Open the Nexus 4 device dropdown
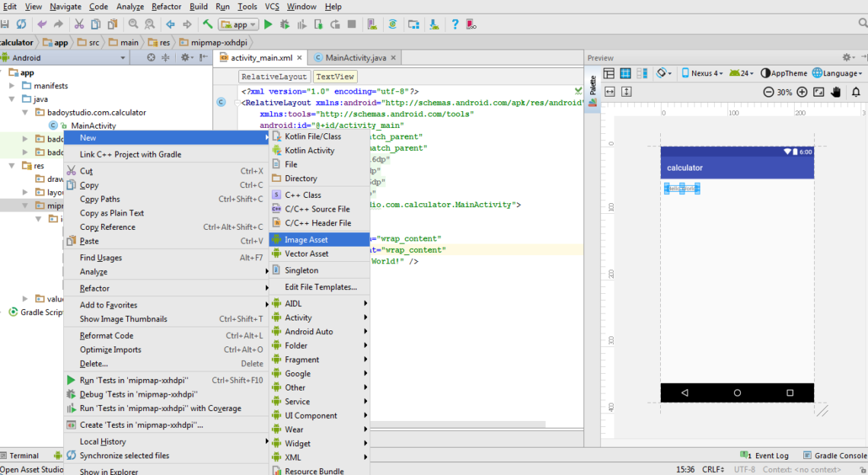This screenshot has height=475, width=868. click(701, 73)
